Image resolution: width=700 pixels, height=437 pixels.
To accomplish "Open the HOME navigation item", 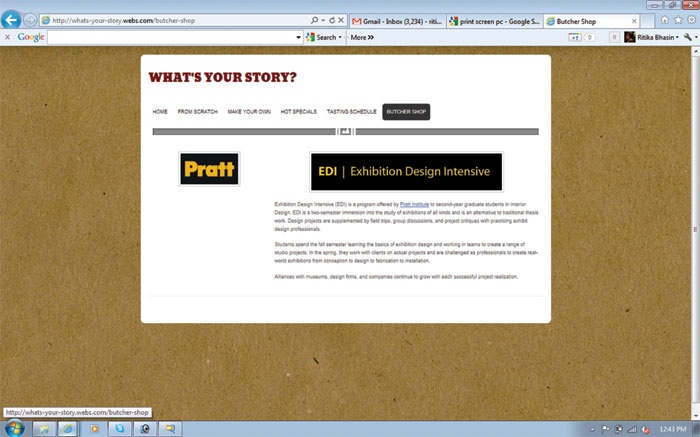I will 160,112.
